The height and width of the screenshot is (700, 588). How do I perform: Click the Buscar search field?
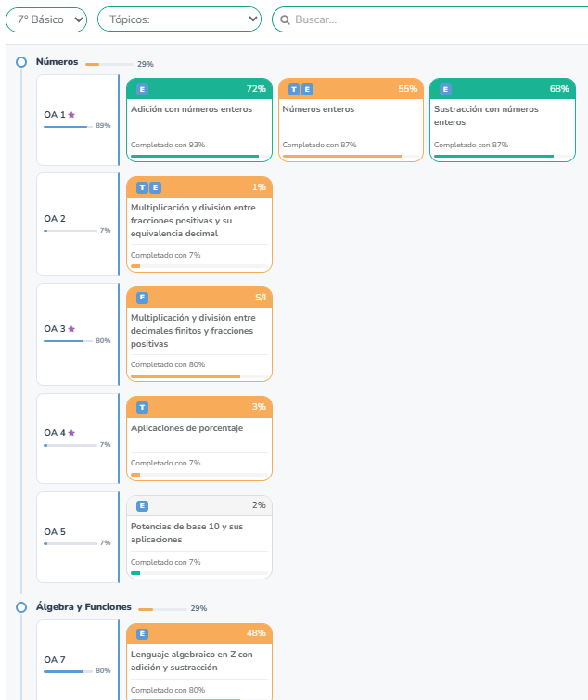point(436,19)
